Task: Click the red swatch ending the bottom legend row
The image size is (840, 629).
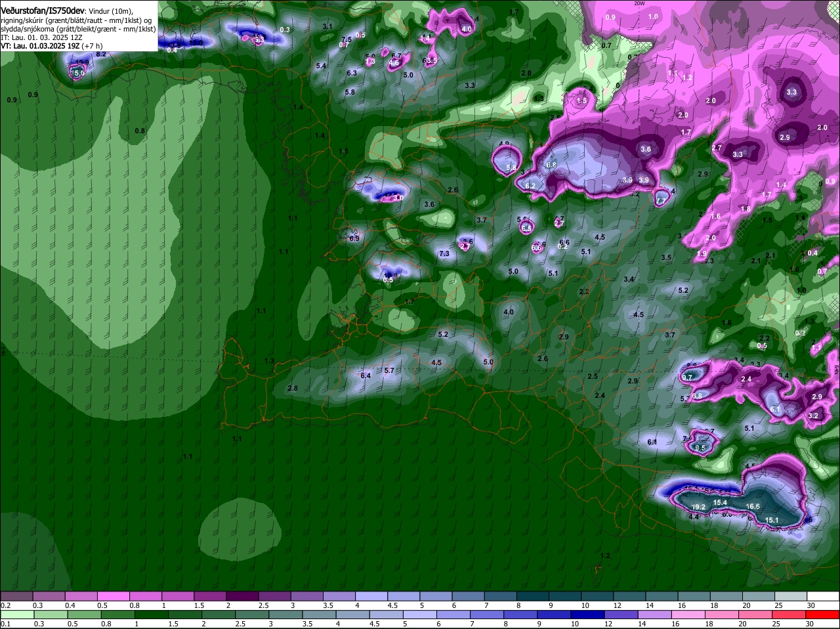Action: click(x=823, y=615)
